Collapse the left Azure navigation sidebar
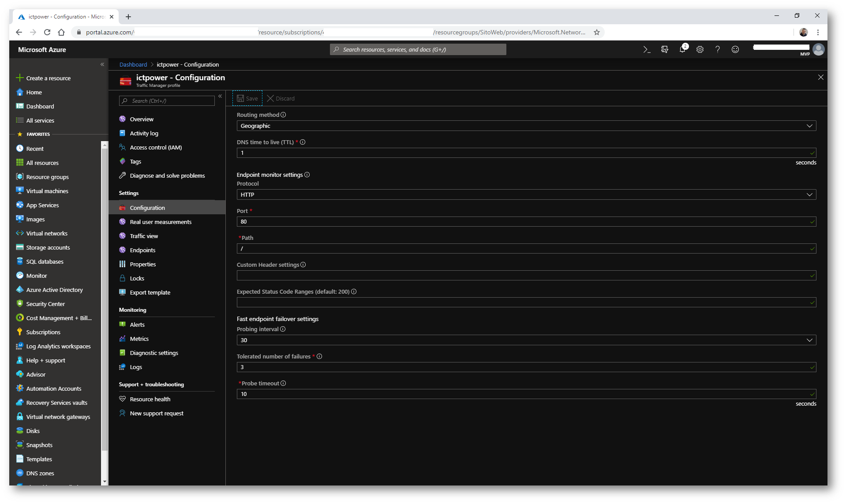The height and width of the screenshot is (504, 846). coord(102,65)
